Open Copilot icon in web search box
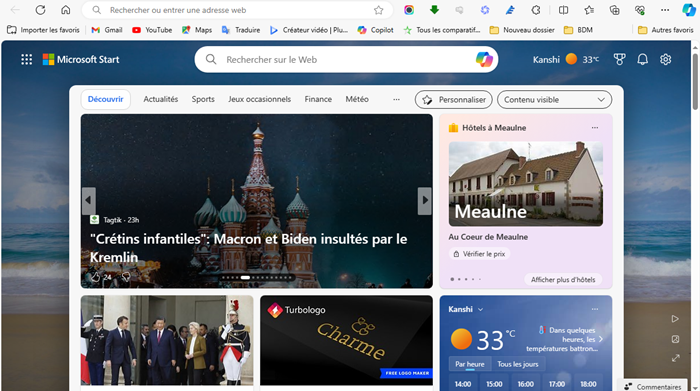700x391 pixels. click(484, 59)
